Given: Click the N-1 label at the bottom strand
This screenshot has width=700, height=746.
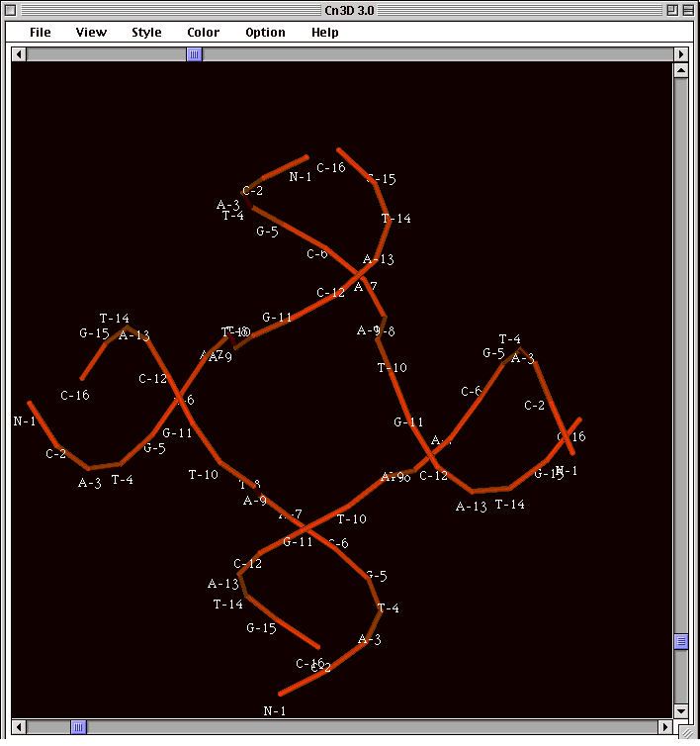Looking at the screenshot, I should pos(275,710).
